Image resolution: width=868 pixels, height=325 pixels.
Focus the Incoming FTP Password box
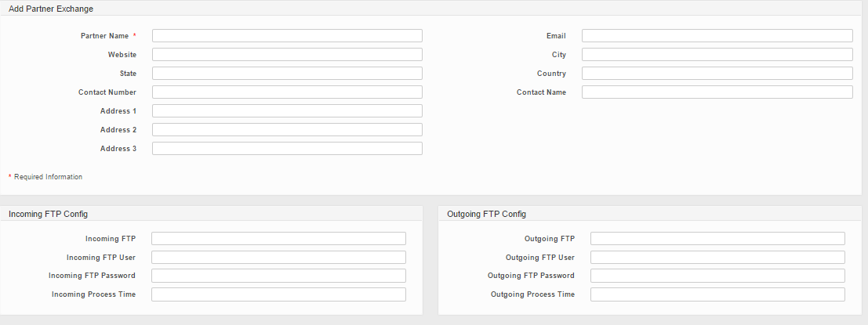pos(278,276)
